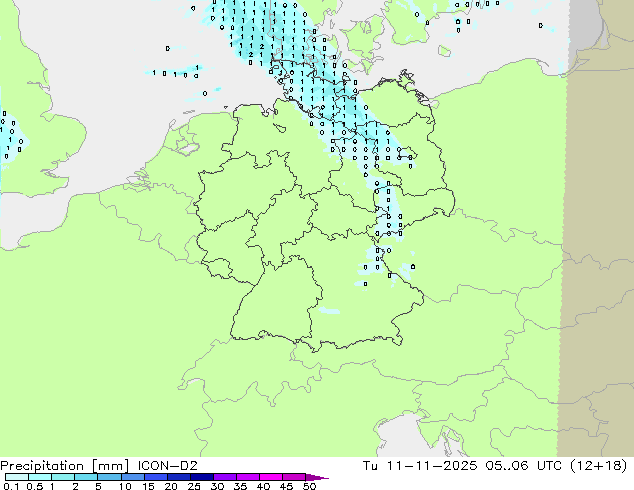Click the '45' legend scale label
The width and height of the screenshot is (634, 490).
tap(286, 486)
